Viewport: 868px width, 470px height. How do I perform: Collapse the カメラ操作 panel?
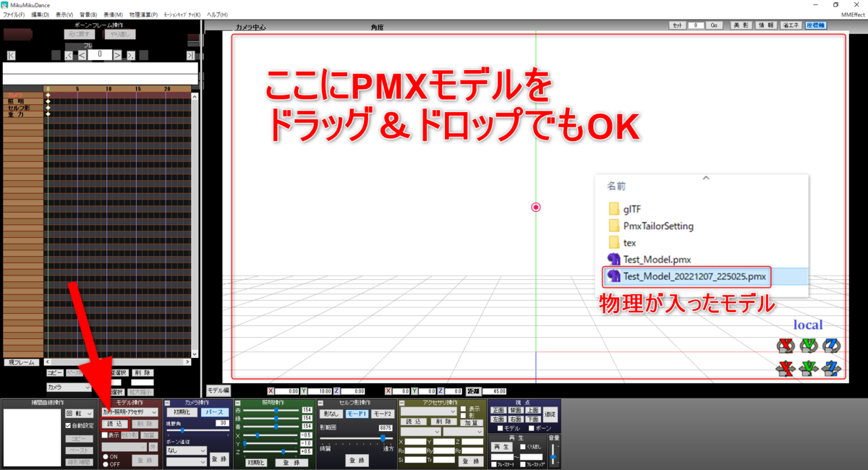click(167, 402)
